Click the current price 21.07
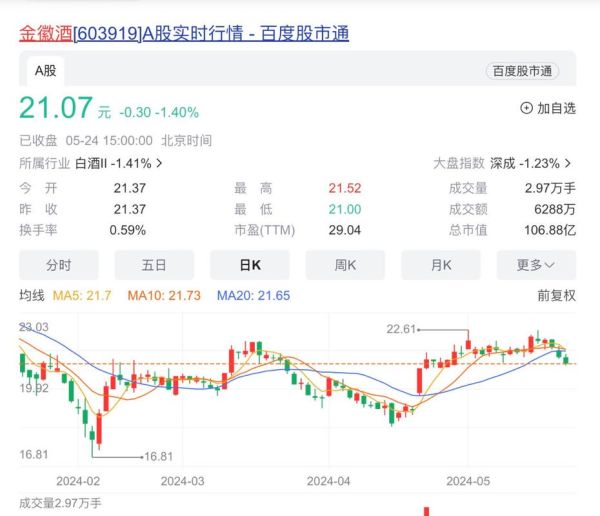The height and width of the screenshot is (516, 600). pos(56,108)
